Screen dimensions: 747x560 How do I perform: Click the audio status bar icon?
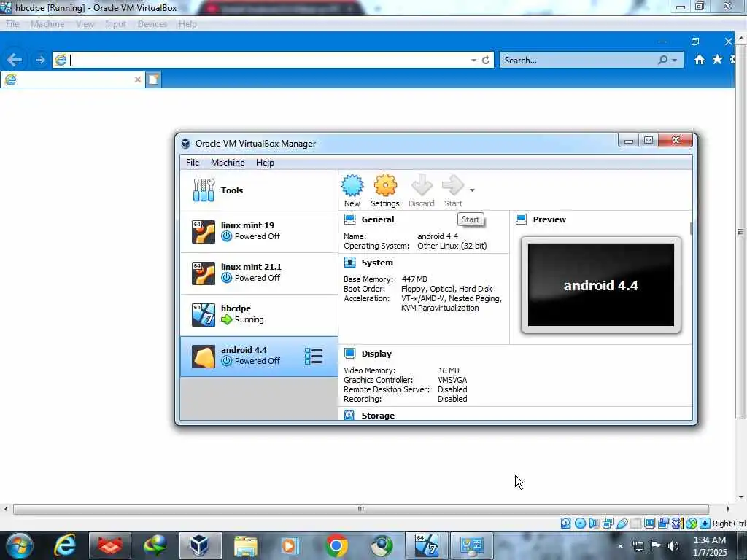tap(594, 524)
